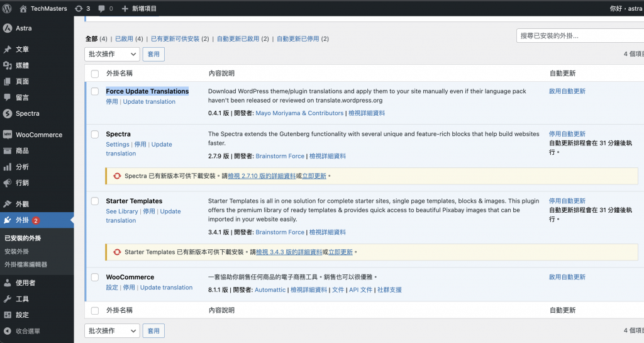
Task: Filter by 已有更新可供安裝
Action: [x=175, y=38]
